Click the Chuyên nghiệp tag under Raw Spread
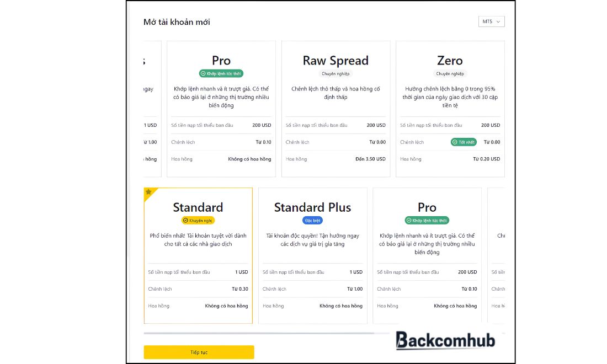Screen dimensions: 607x364 point(336,73)
